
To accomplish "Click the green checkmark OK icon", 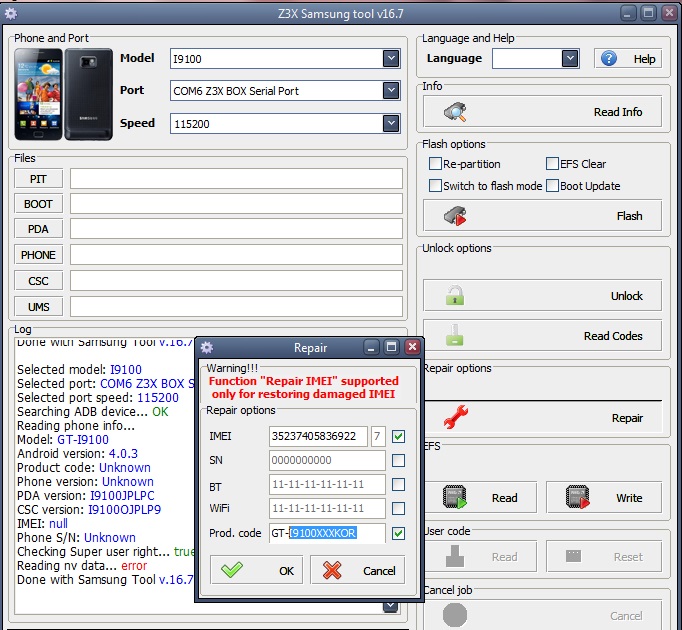I will pyautogui.click(x=232, y=570).
